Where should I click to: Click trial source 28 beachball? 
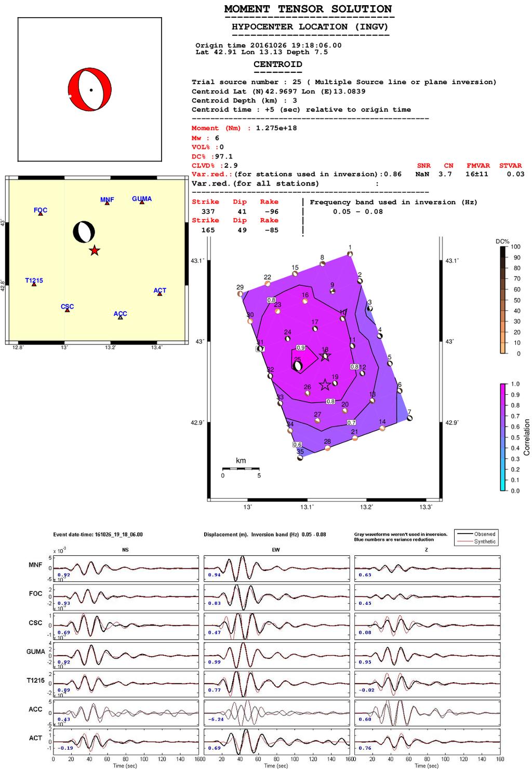(x=327, y=448)
